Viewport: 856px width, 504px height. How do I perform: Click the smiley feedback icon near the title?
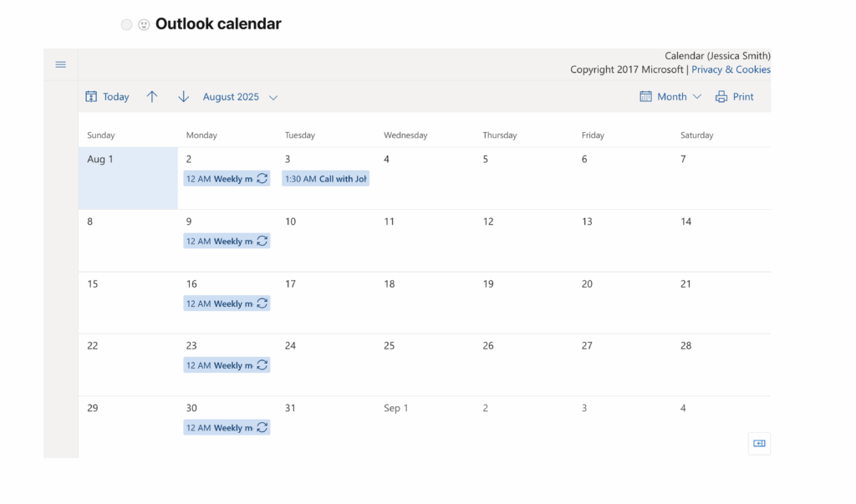pos(143,24)
